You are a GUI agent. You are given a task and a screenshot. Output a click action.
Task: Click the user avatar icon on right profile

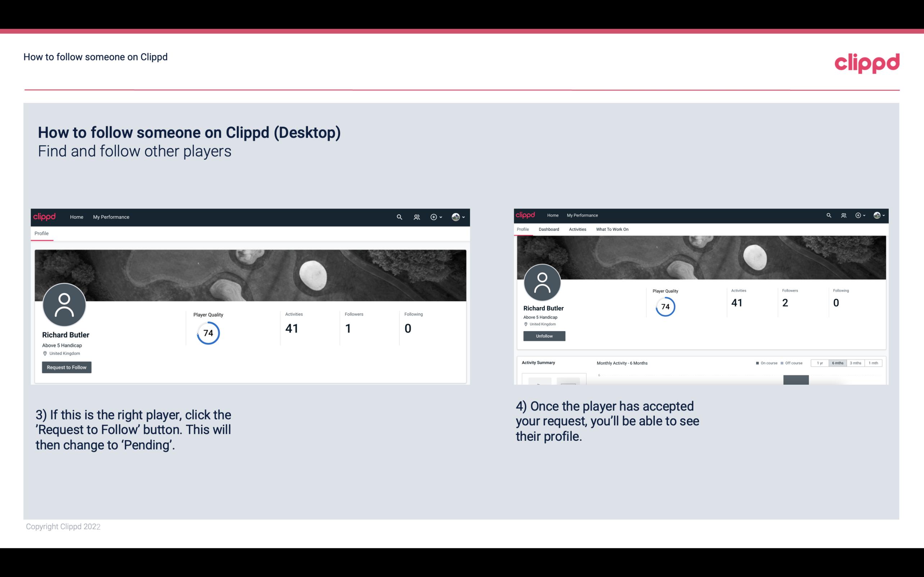(542, 282)
